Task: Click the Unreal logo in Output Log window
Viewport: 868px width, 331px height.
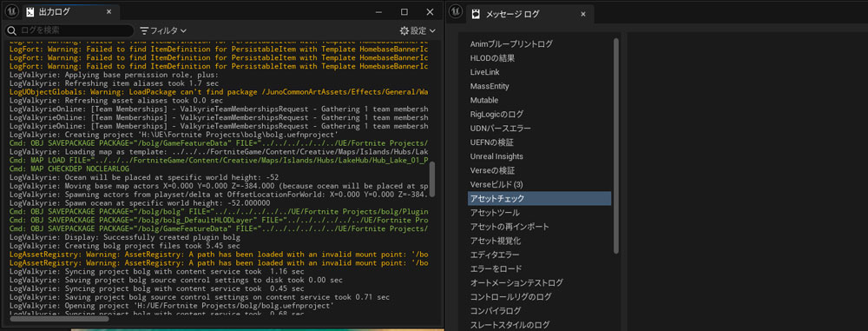Action: (x=10, y=11)
